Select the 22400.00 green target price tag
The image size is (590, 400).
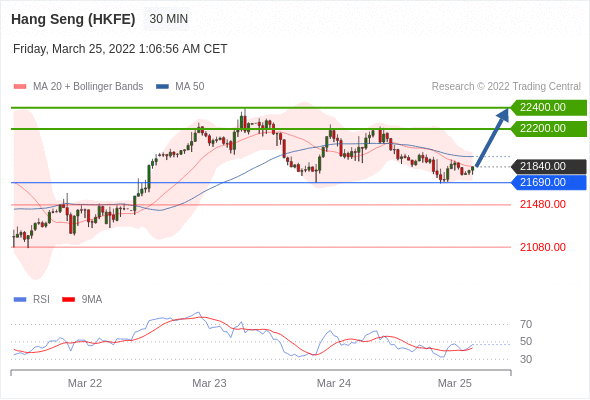pos(548,108)
